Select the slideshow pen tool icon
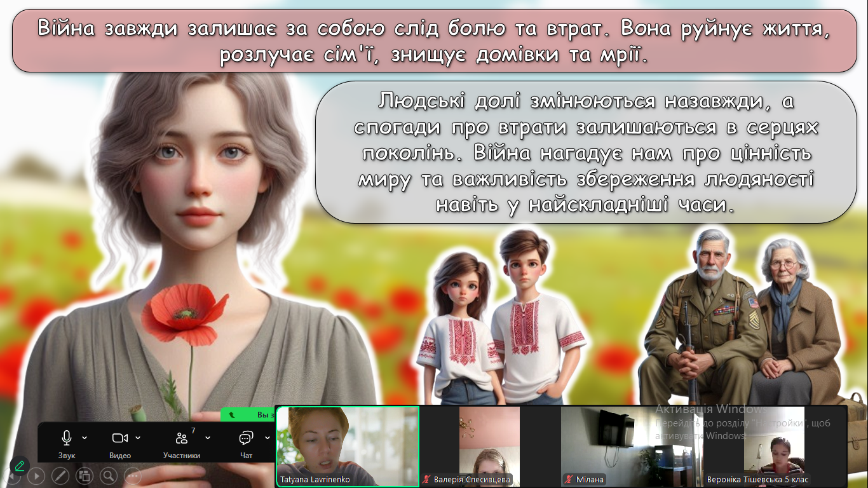868x488 pixels. pos(60,475)
